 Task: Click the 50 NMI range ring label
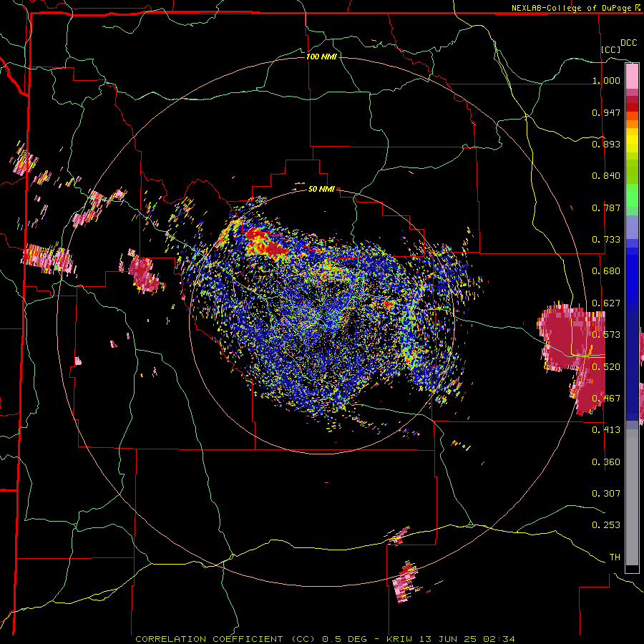321,190
